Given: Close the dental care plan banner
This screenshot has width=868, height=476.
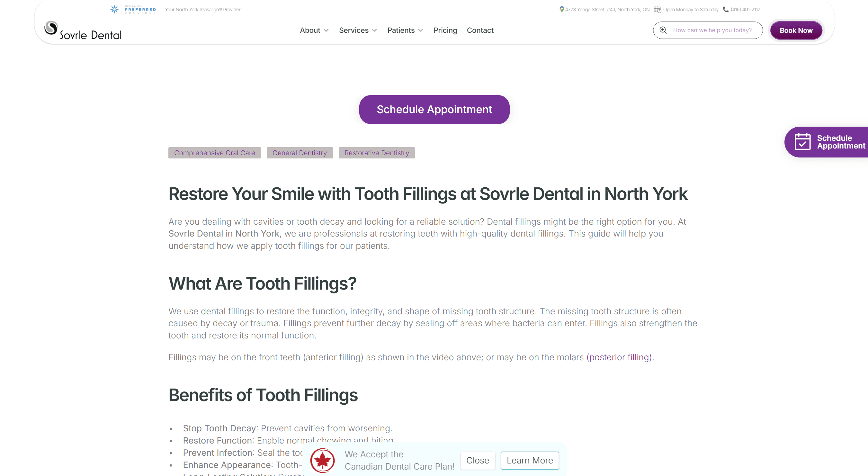Looking at the screenshot, I should [478, 460].
